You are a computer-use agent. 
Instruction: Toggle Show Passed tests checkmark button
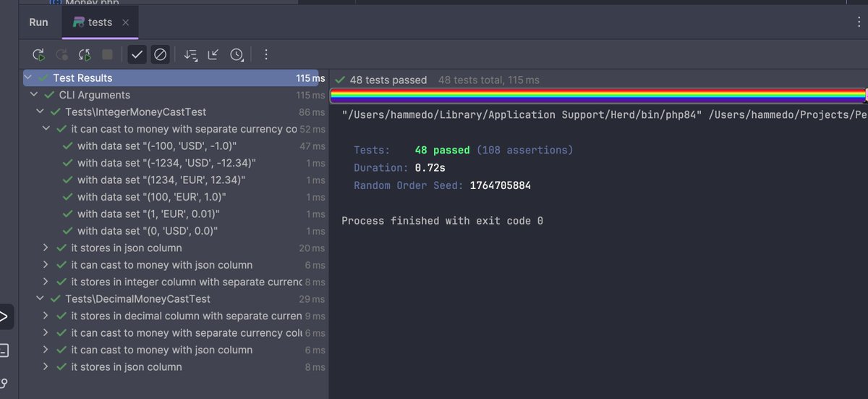click(136, 54)
